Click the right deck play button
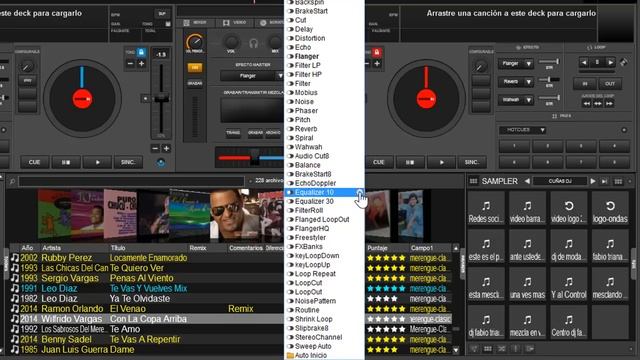640x360 pixels. tap(442, 162)
